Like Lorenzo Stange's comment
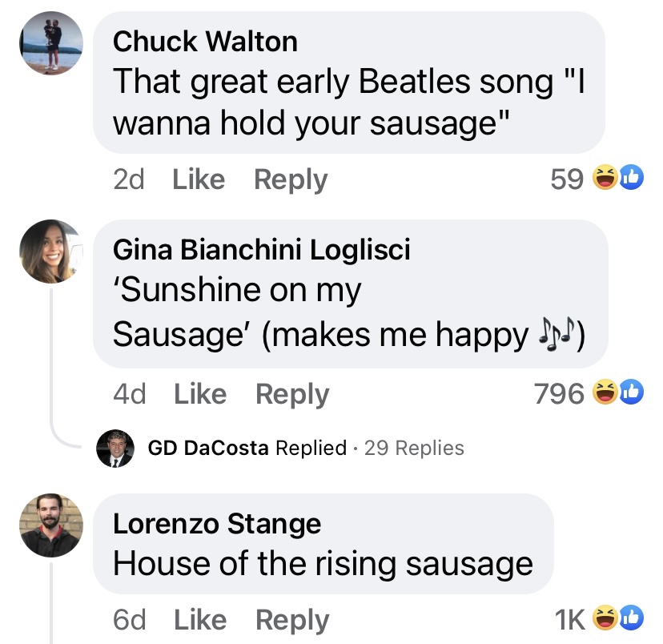This screenshot has width=663, height=644. click(x=200, y=620)
